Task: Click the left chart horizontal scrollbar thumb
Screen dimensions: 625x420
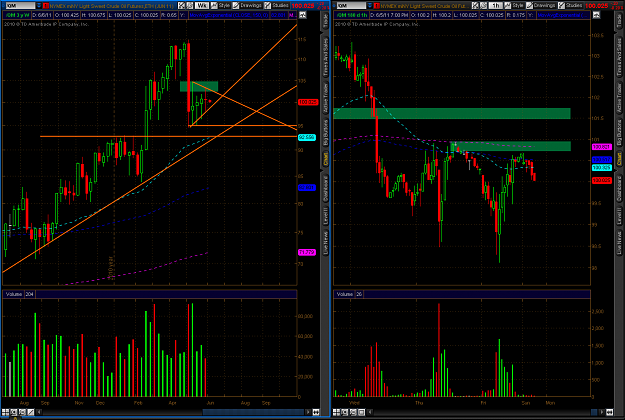Action: point(253,412)
